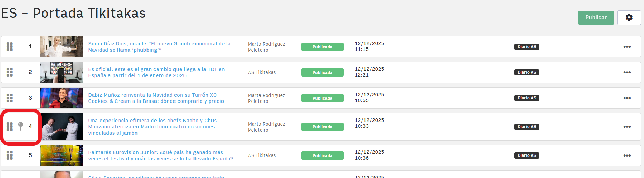Click the drag handle of row 3
The image size is (644, 178).
(x=10, y=98)
